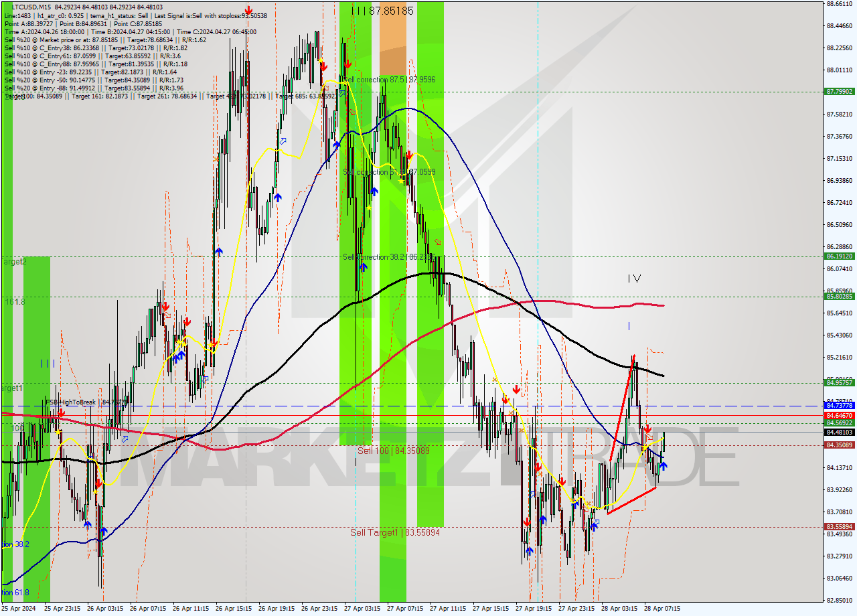
Task: Click the blue 'I I I' wave label
Action: (48, 364)
